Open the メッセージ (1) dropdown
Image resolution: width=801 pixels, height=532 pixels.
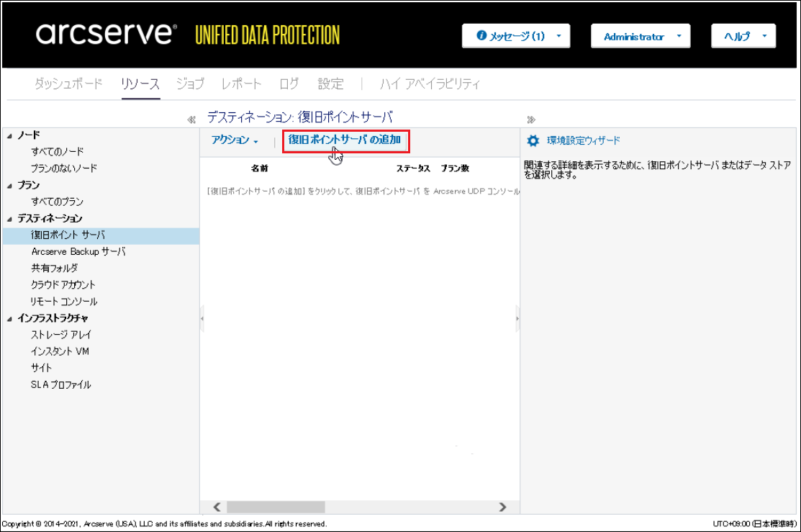[516, 36]
